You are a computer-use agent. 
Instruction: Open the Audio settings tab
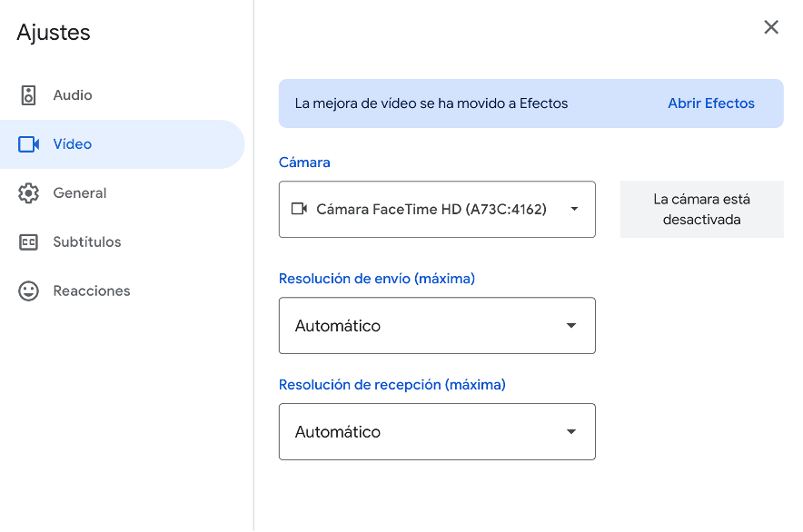click(122, 95)
